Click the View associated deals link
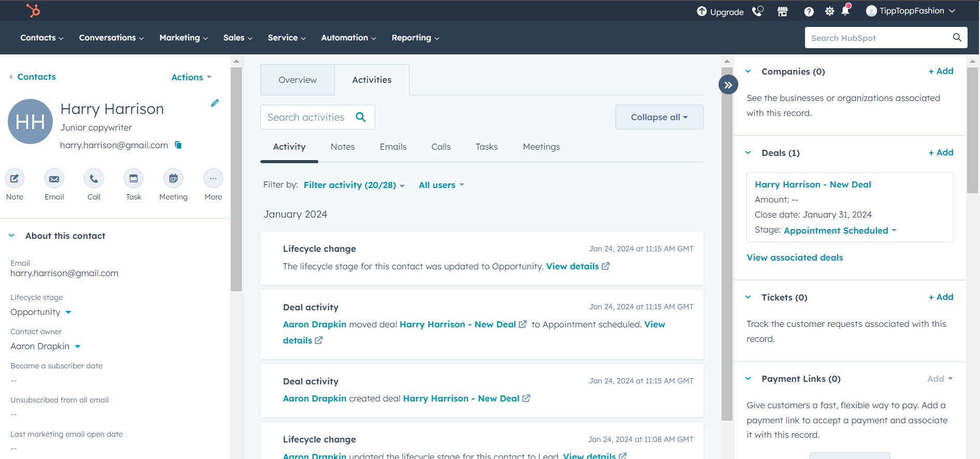Screen dimensions: 980x459 [x=795, y=257]
